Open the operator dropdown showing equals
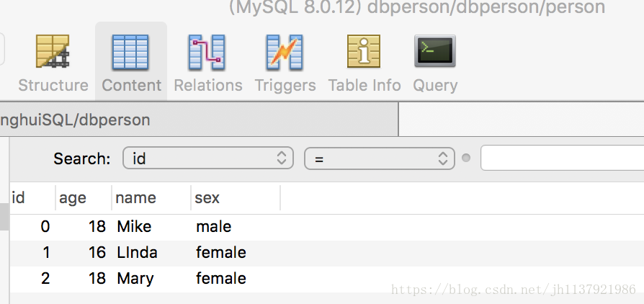This screenshot has width=644, height=304. tap(380, 158)
